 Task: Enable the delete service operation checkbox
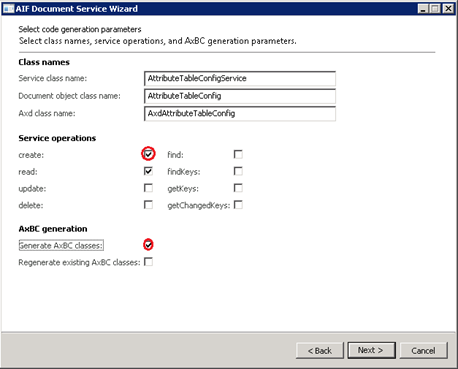(148, 205)
